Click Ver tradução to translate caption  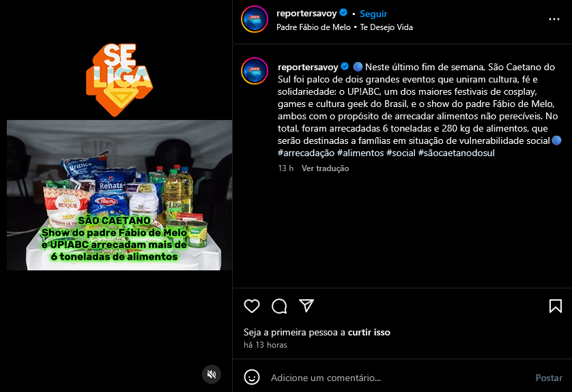[325, 168]
